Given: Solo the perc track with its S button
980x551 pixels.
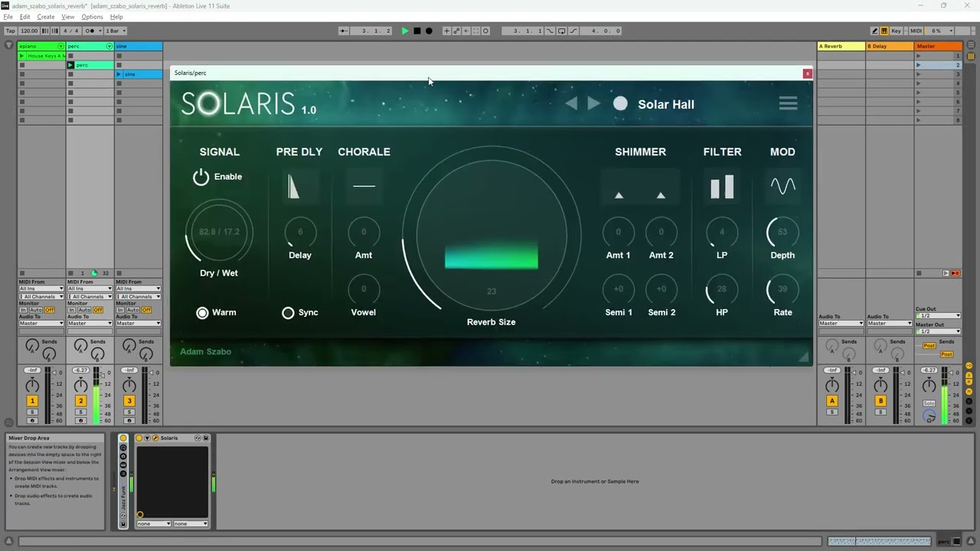Looking at the screenshot, I should [x=80, y=412].
